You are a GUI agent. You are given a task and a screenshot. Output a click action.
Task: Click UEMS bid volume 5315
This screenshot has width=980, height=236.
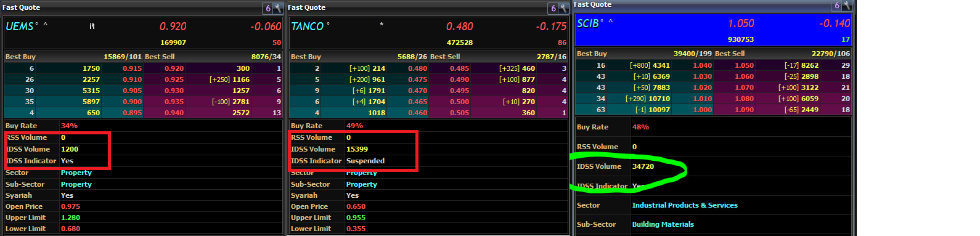click(x=91, y=91)
